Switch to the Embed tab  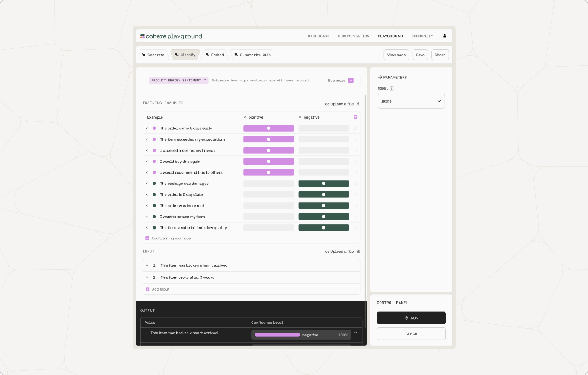click(215, 55)
